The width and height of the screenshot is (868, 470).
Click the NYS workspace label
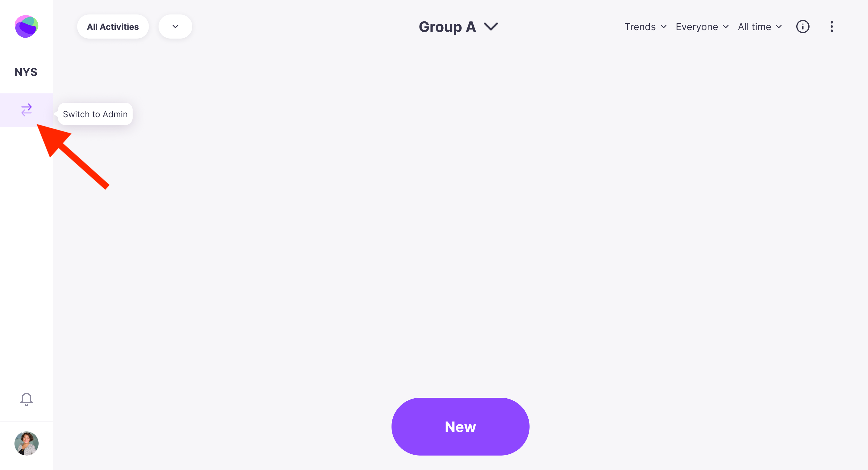pyautogui.click(x=26, y=72)
